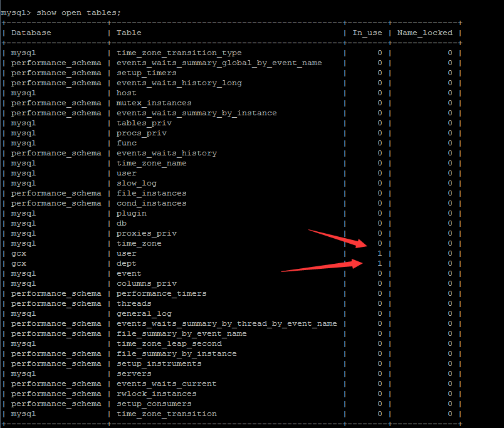
Task: Click the 'mutex_instances' table name
Action: point(154,103)
